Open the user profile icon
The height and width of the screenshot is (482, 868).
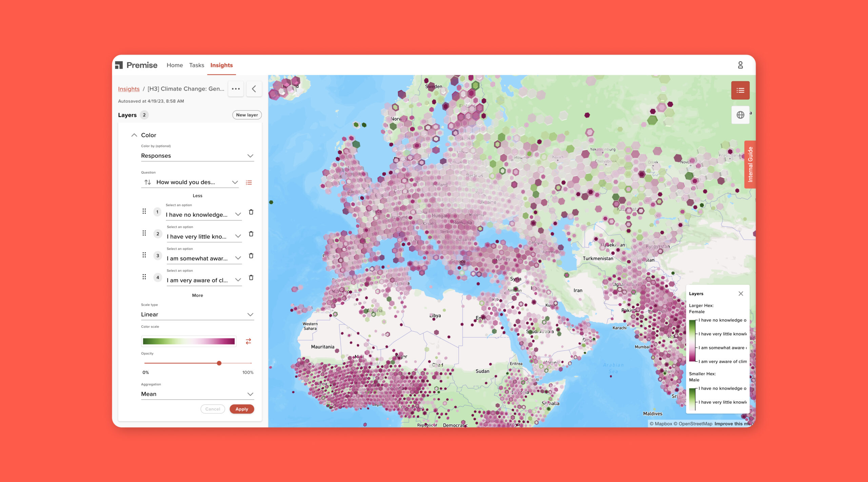[x=740, y=65]
